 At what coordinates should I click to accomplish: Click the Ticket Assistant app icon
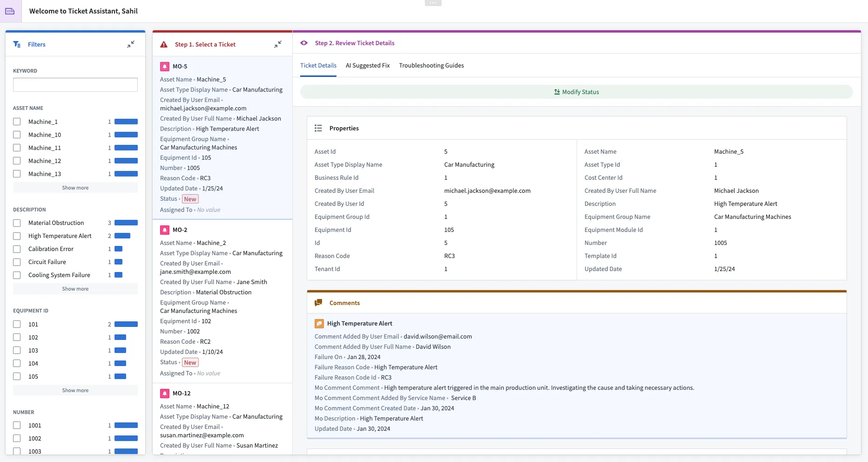click(x=10, y=11)
